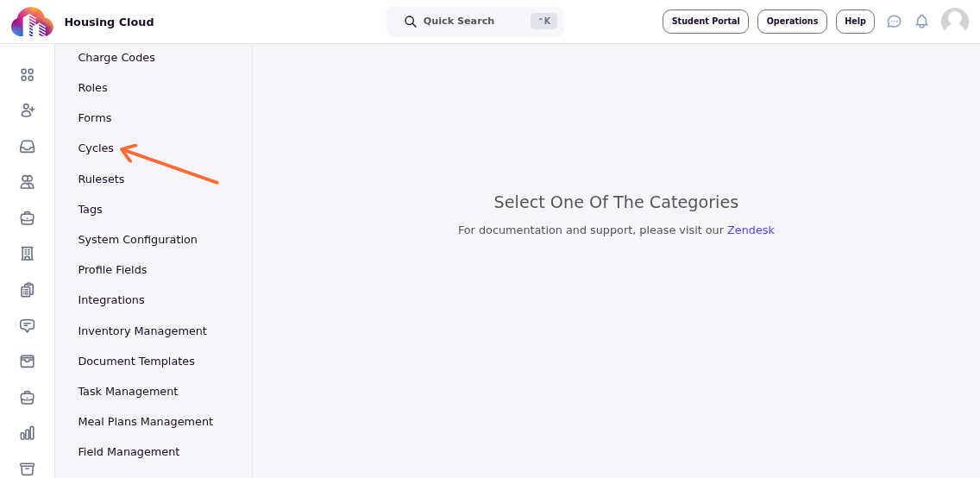Open the user avatar profile menu
The image size is (980, 478).
955,22
